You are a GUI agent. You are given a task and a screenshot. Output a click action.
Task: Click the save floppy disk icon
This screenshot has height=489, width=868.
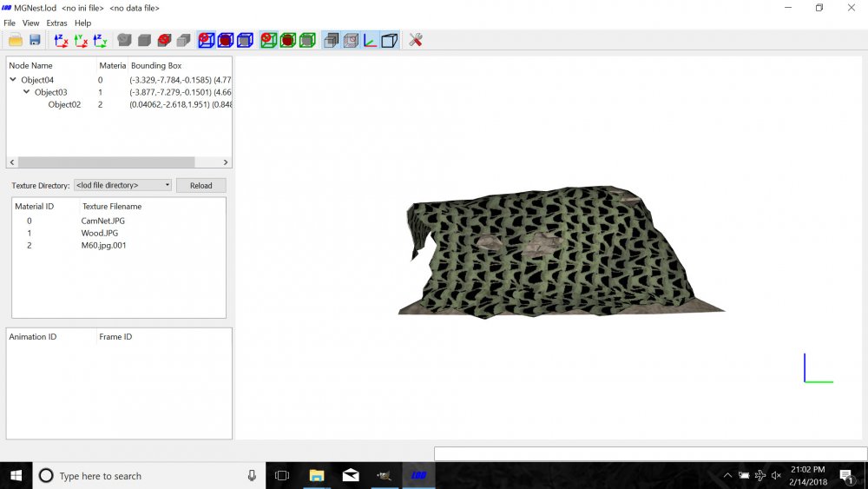click(x=35, y=40)
